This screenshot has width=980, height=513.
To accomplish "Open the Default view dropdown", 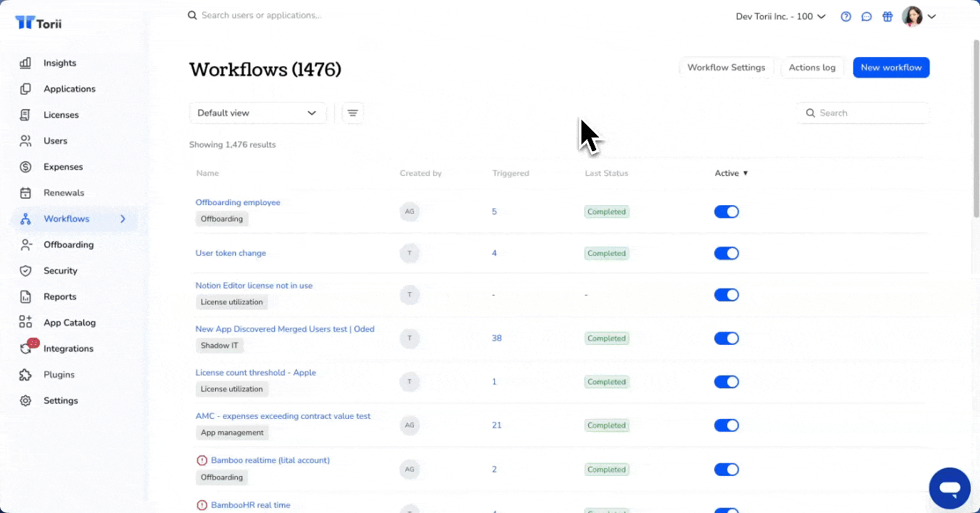I will pyautogui.click(x=258, y=113).
